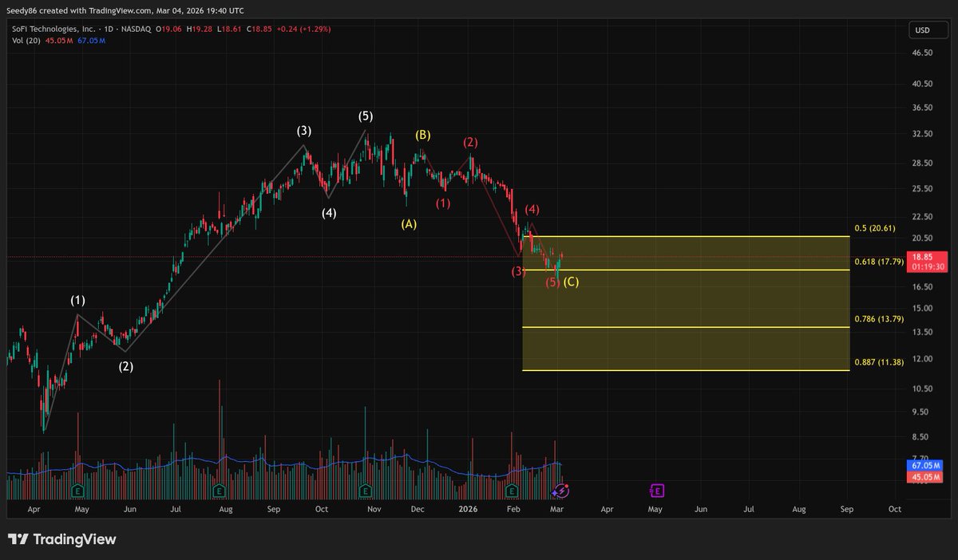Click the 46.50 price axis label
958x560 pixels.
click(922, 53)
